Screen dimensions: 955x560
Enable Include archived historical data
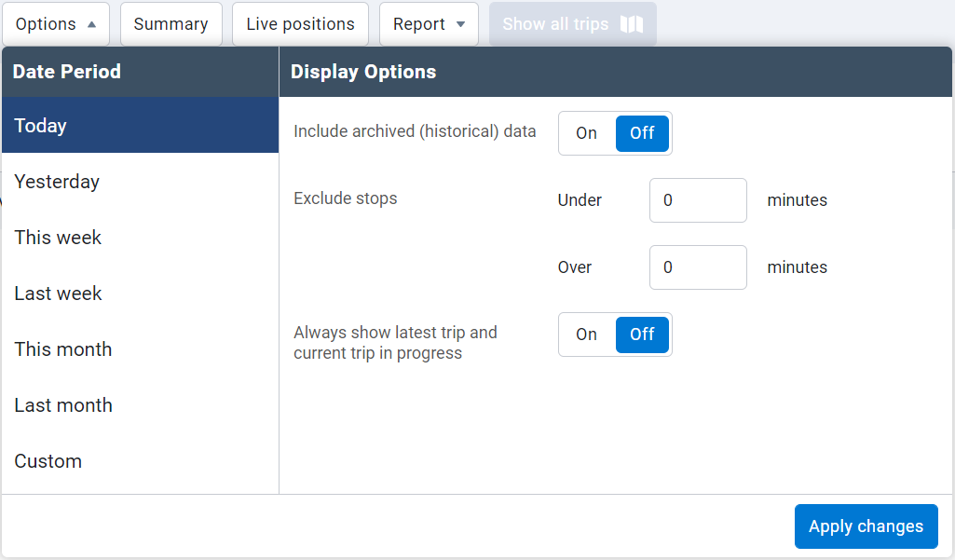click(x=586, y=133)
